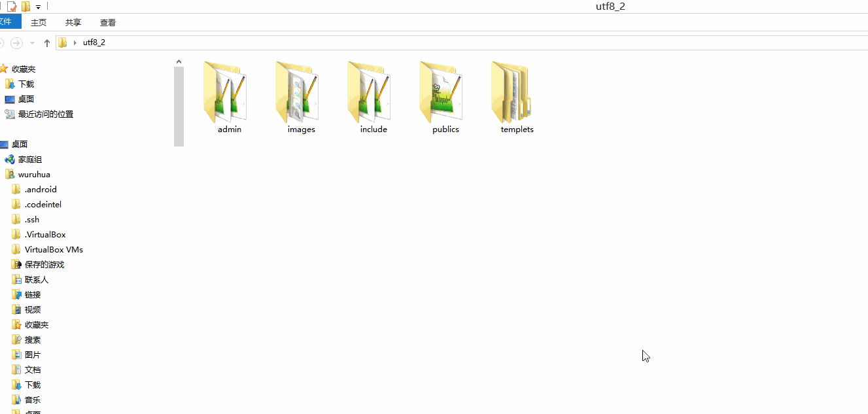Click the Up directory arrow
The width and height of the screenshot is (868, 414).
[x=46, y=43]
